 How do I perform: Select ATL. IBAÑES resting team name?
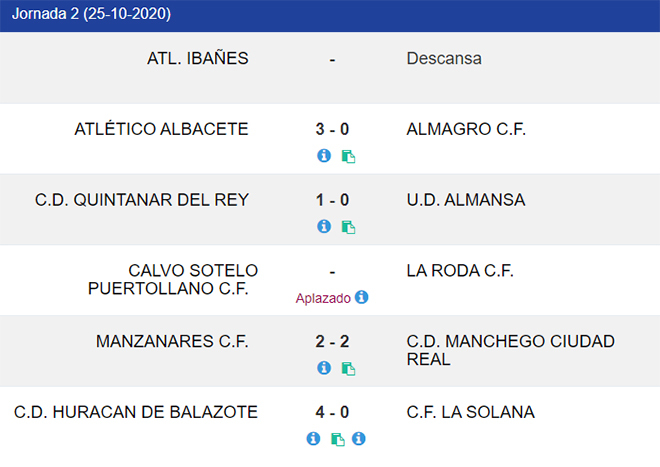[x=198, y=58]
